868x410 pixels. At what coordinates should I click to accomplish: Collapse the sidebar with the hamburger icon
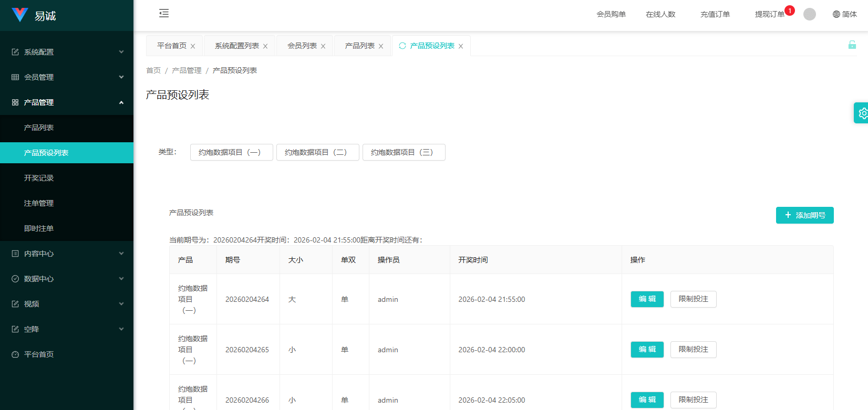tap(164, 14)
